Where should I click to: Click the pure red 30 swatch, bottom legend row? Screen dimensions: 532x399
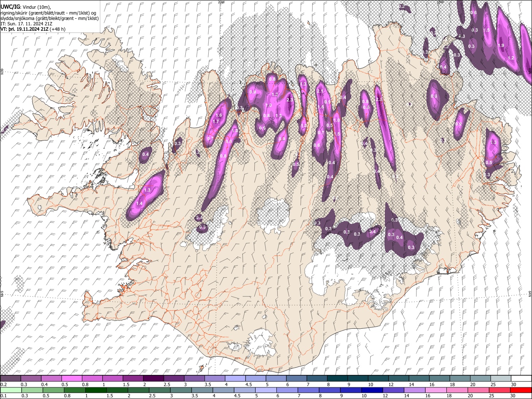click(x=520, y=390)
